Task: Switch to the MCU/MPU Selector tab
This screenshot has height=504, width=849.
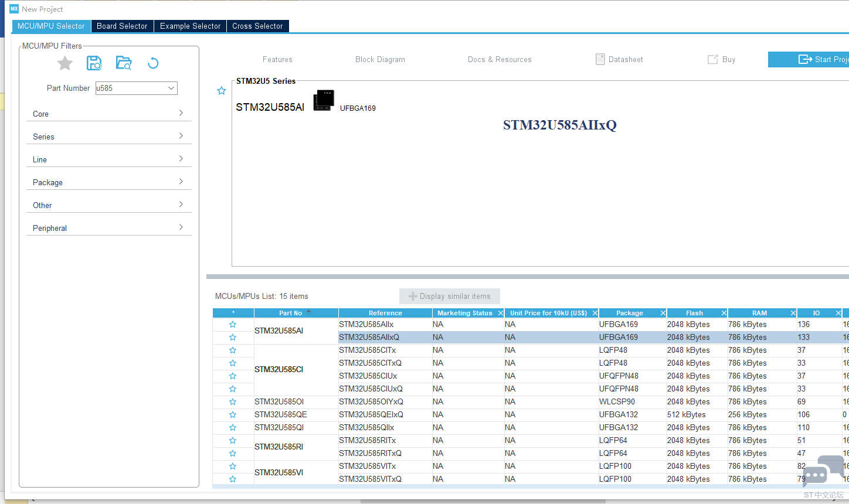Action: coord(52,26)
